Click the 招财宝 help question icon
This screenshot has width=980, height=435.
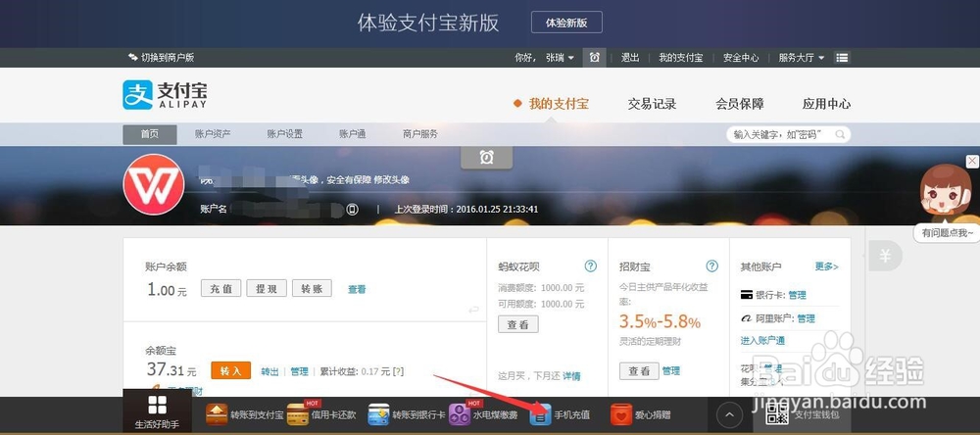click(711, 266)
